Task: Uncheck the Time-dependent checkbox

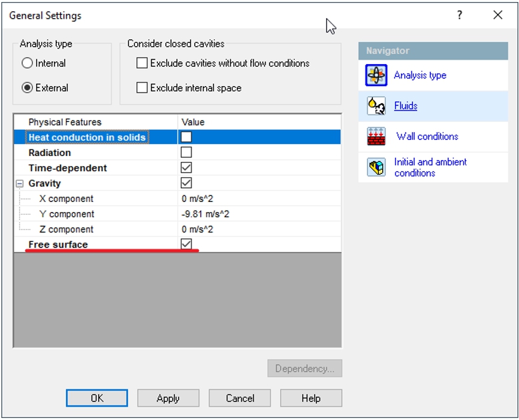Action: [x=187, y=168]
